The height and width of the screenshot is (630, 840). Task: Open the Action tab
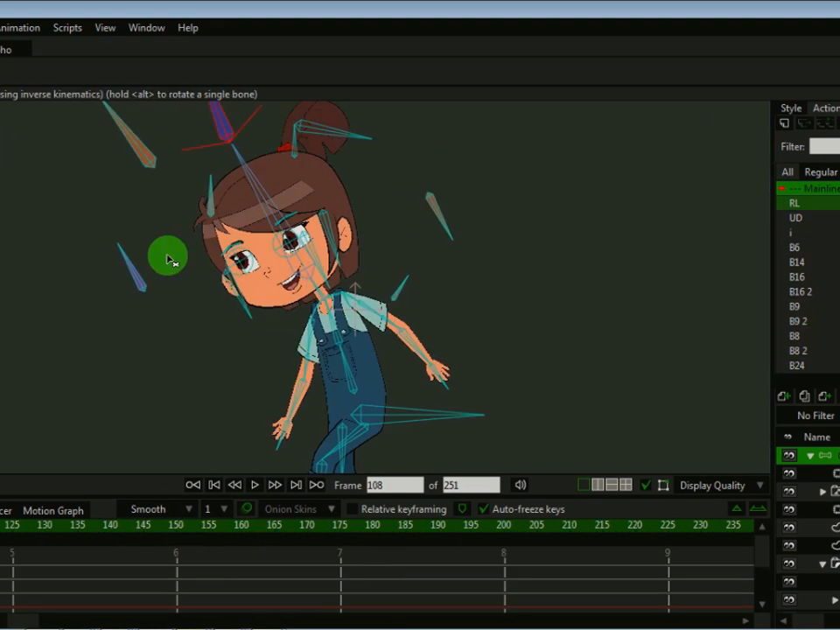(825, 108)
